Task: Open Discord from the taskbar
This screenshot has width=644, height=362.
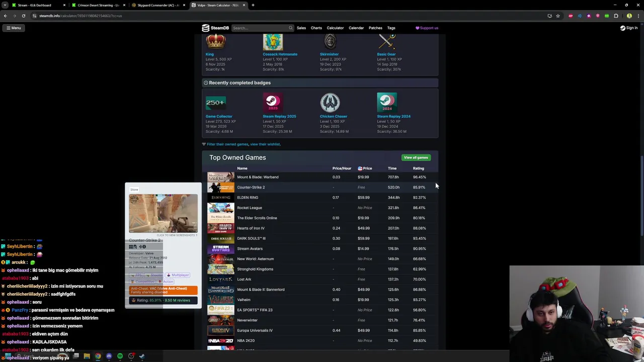Action: [109, 356]
